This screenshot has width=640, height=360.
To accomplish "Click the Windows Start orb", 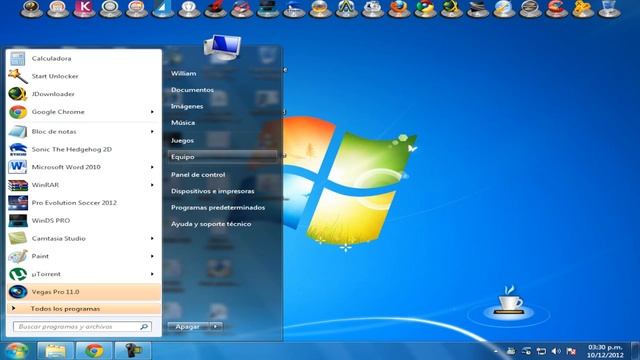I will click(17, 351).
